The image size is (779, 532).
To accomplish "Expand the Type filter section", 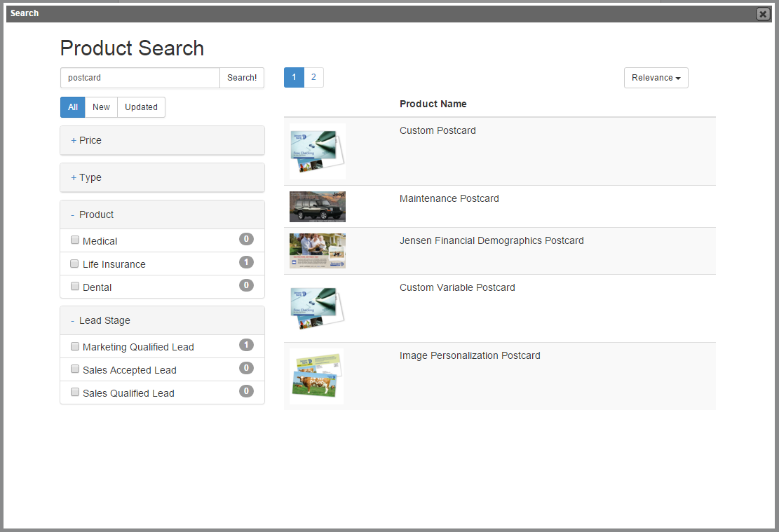I will point(85,177).
